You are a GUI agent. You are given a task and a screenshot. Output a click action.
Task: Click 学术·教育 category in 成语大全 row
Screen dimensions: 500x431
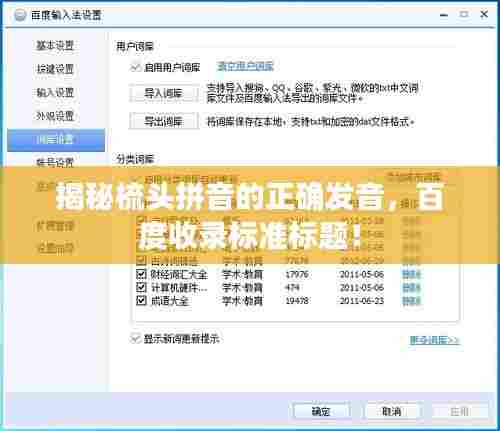pos(242,301)
